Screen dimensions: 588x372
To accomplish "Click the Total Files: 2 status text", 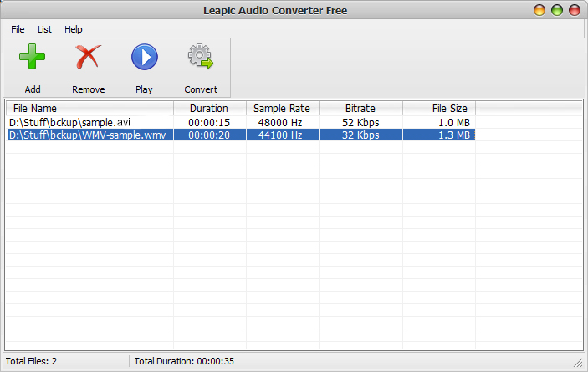I will [31, 361].
